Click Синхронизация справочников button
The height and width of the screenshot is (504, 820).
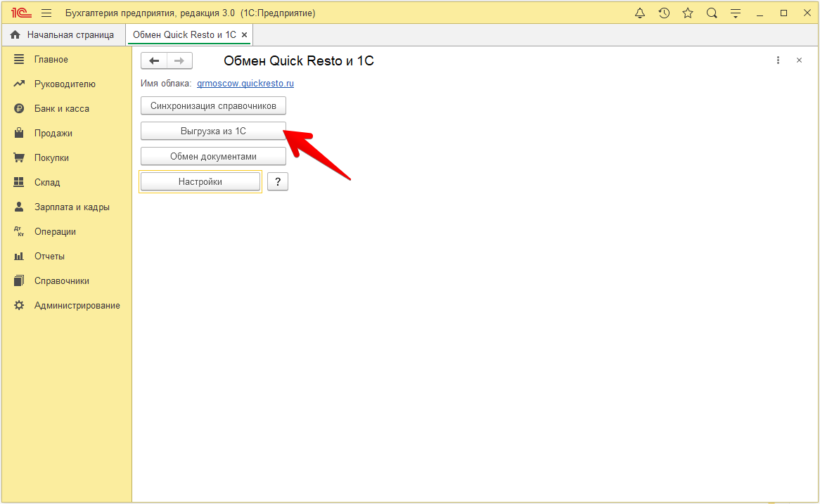click(213, 105)
